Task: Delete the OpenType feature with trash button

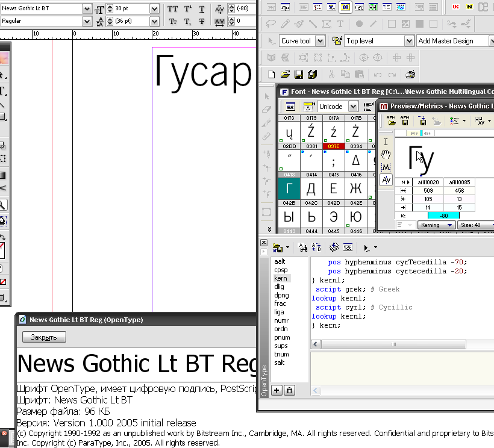Action: (x=289, y=390)
